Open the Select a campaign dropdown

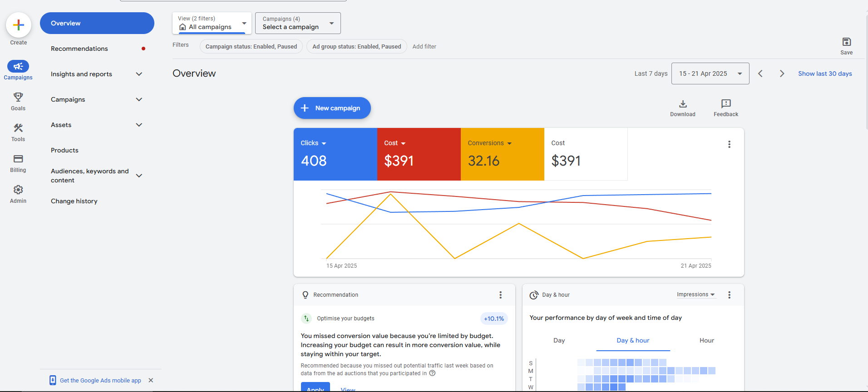point(298,23)
